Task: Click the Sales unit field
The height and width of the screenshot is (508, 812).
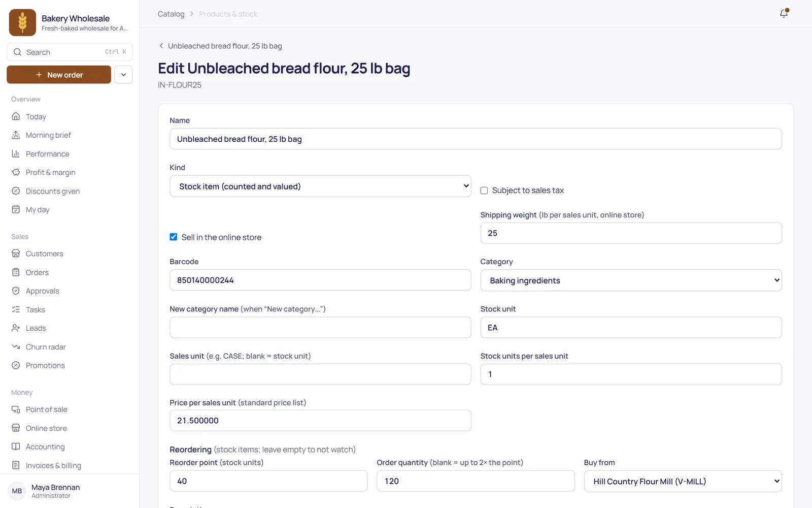Action: tap(320, 374)
